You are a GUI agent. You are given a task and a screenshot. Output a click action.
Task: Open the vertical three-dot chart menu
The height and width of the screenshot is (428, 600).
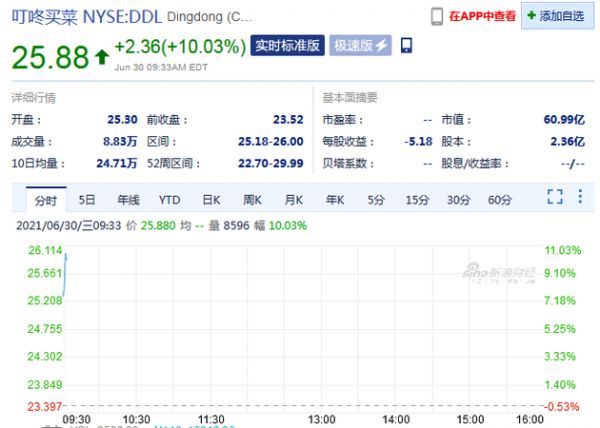pos(580,196)
